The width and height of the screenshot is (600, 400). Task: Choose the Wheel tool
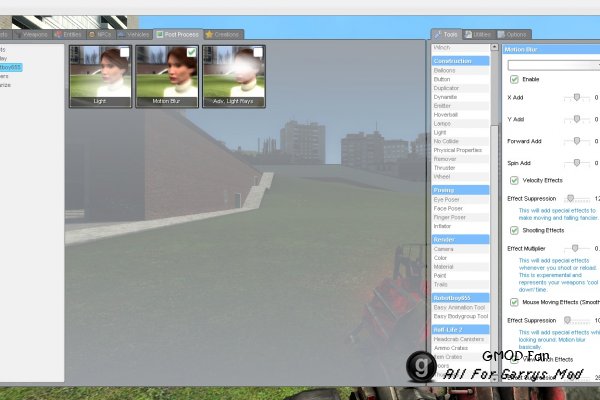coord(461,176)
